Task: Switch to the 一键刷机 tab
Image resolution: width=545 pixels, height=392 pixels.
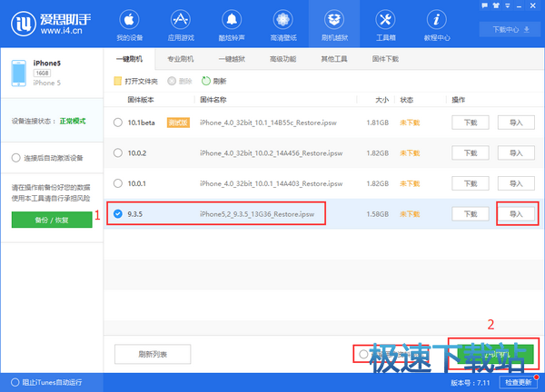Action: point(129,59)
